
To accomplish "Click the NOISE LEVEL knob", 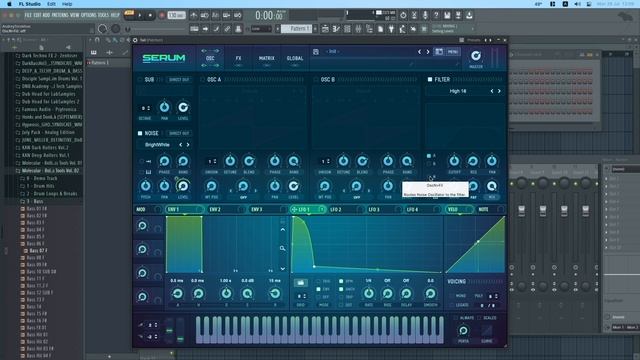I will pos(183,186).
